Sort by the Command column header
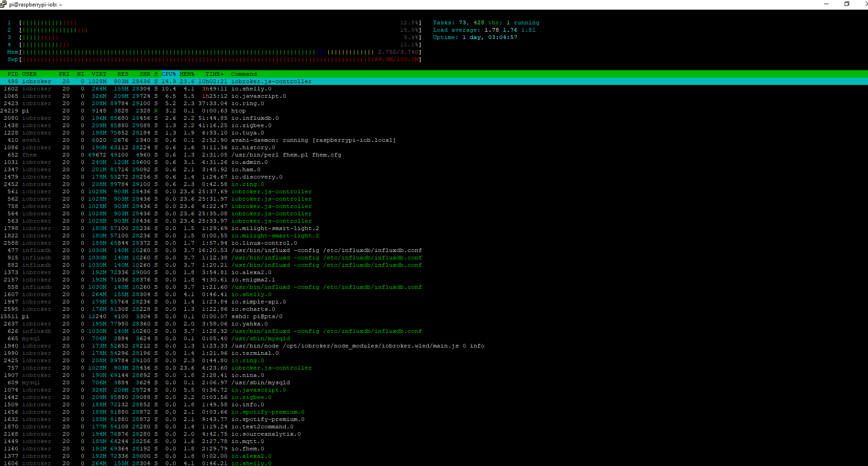Screen dimensions: 868x466 point(244,74)
